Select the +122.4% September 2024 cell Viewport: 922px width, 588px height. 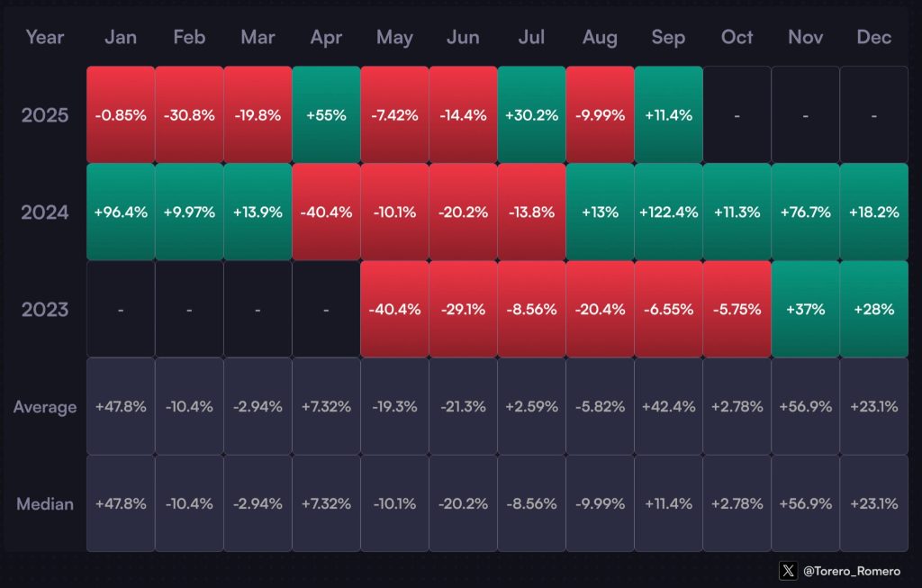point(668,213)
